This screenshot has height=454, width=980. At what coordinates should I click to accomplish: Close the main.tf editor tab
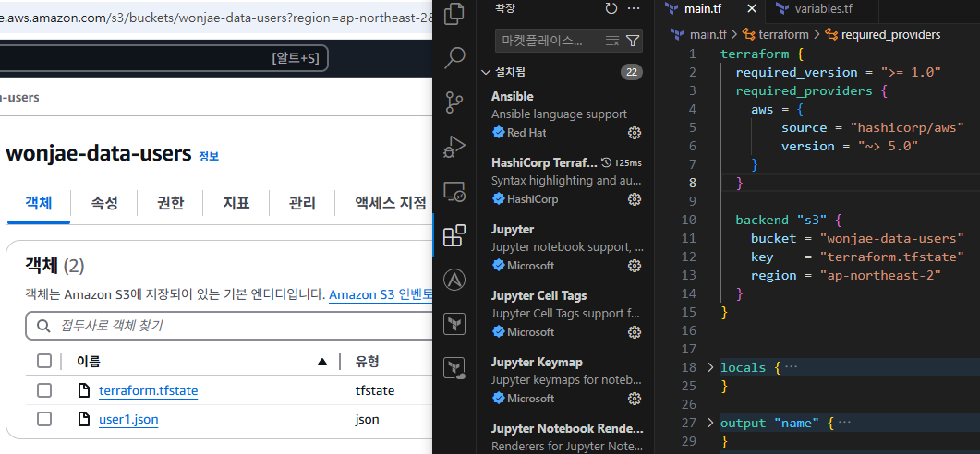pyautogui.click(x=752, y=8)
